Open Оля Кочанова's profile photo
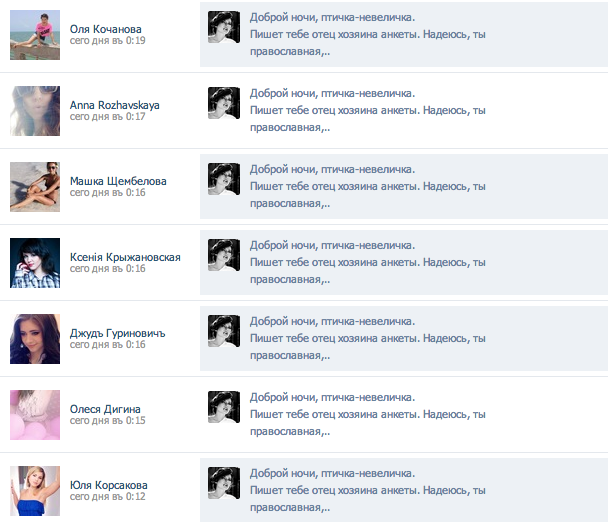Image resolution: width=608 pixels, height=522 pixels. coord(35,35)
